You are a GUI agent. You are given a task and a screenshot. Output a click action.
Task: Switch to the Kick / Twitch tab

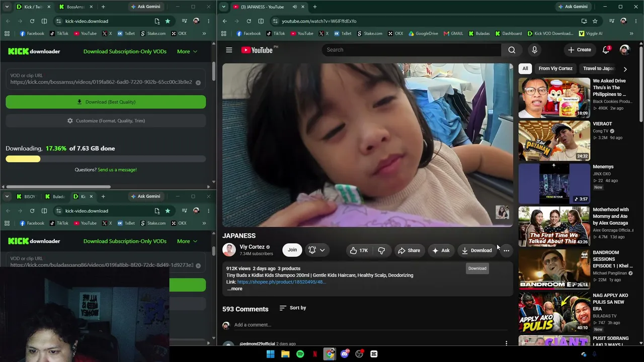click(33, 7)
